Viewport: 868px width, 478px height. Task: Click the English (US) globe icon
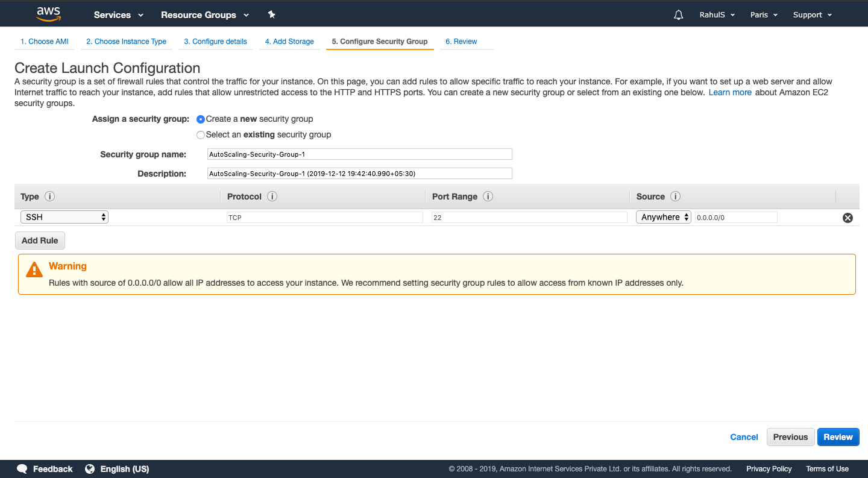pos(90,468)
